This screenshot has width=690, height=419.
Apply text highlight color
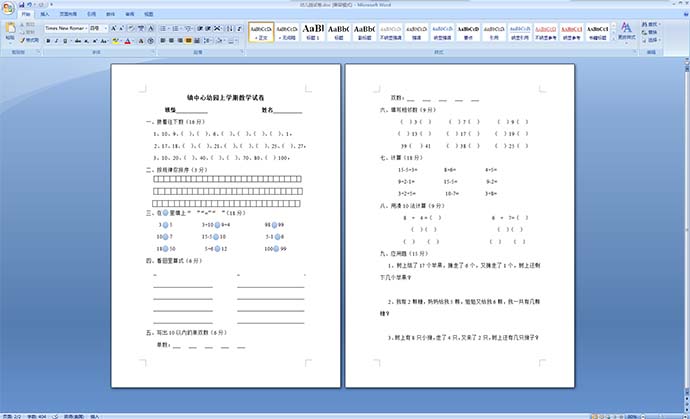coord(115,41)
